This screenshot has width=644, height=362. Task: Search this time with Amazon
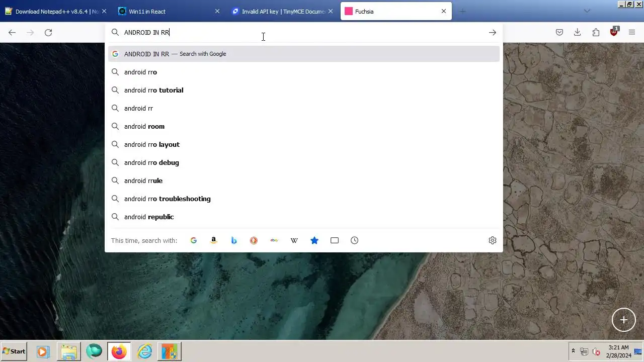(214, 240)
